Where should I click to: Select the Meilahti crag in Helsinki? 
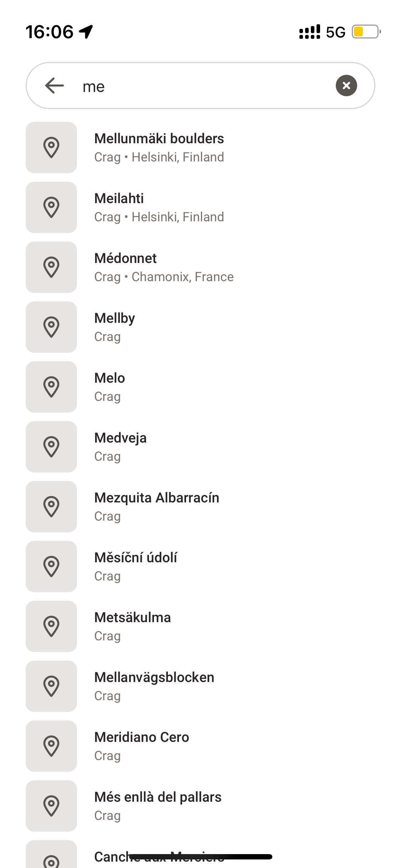[x=159, y=207]
